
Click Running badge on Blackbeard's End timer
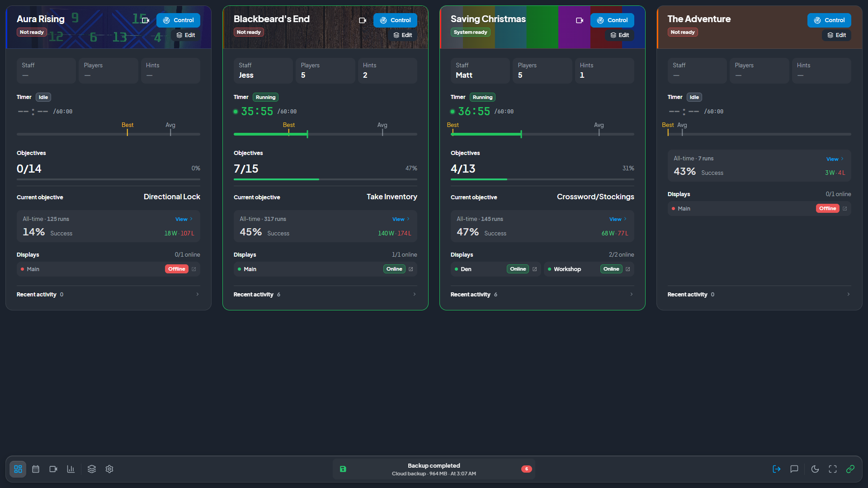[265, 98]
